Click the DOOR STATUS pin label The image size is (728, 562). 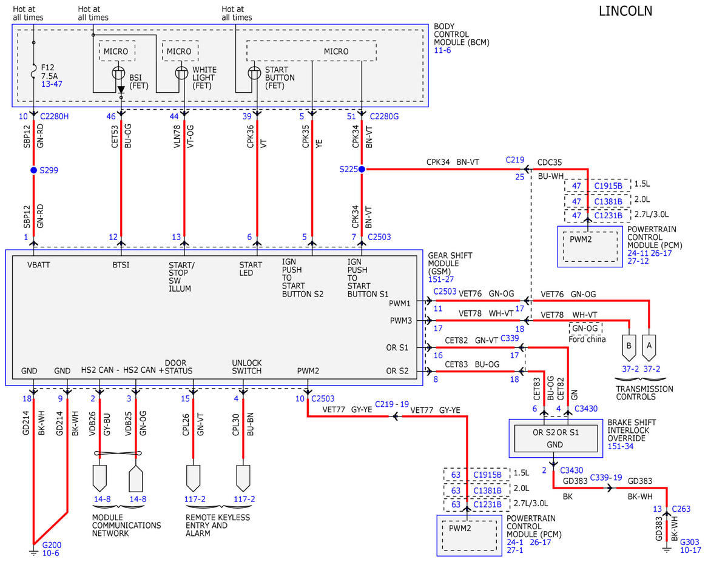178,367
